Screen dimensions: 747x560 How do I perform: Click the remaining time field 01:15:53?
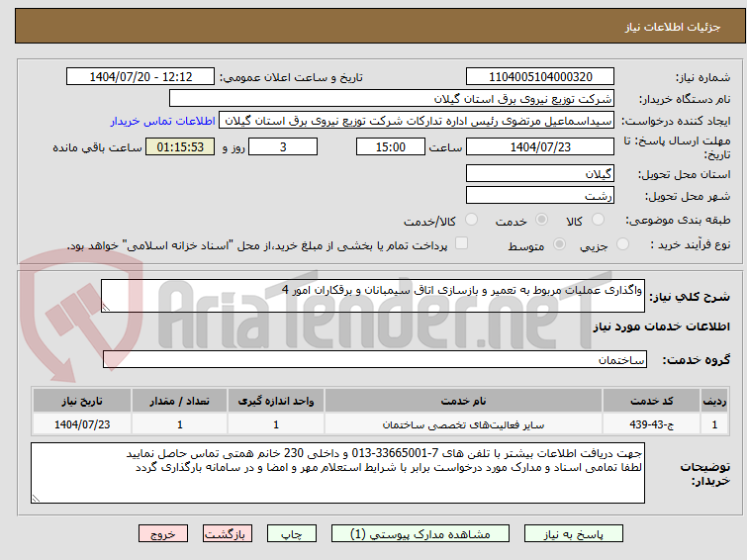tap(180, 146)
